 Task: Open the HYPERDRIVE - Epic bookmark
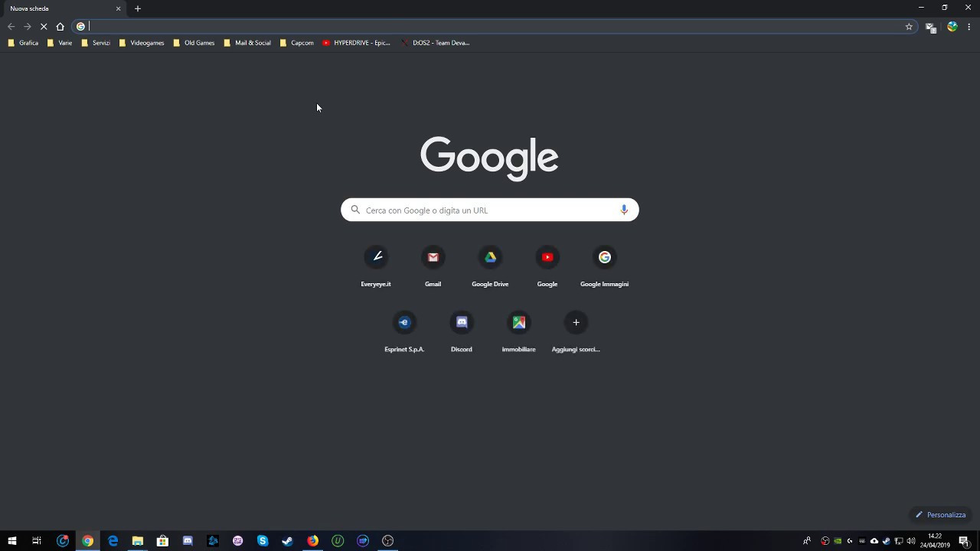(x=356, y=43)
